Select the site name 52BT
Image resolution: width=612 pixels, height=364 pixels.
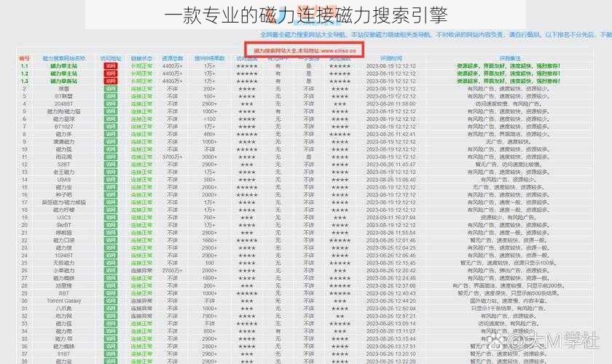coord(63,165)
